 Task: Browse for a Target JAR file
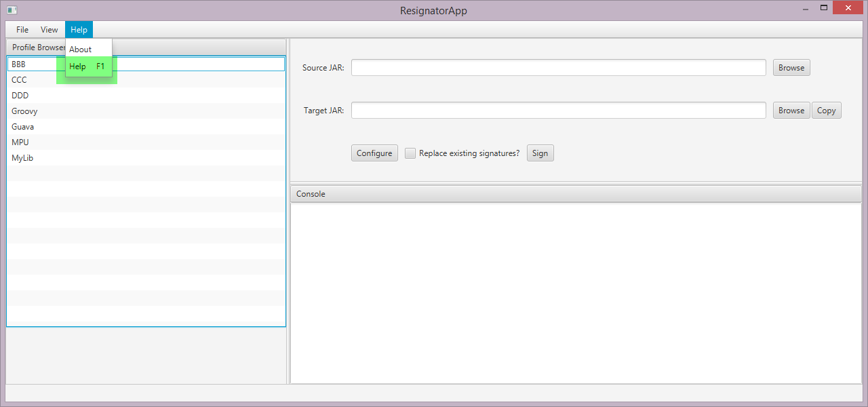click(x=791, y=110)
